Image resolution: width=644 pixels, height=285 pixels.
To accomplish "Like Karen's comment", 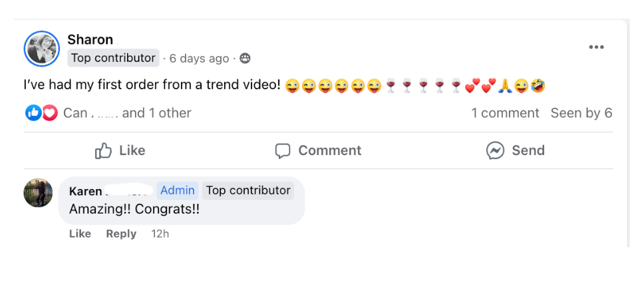I will 80,234.
